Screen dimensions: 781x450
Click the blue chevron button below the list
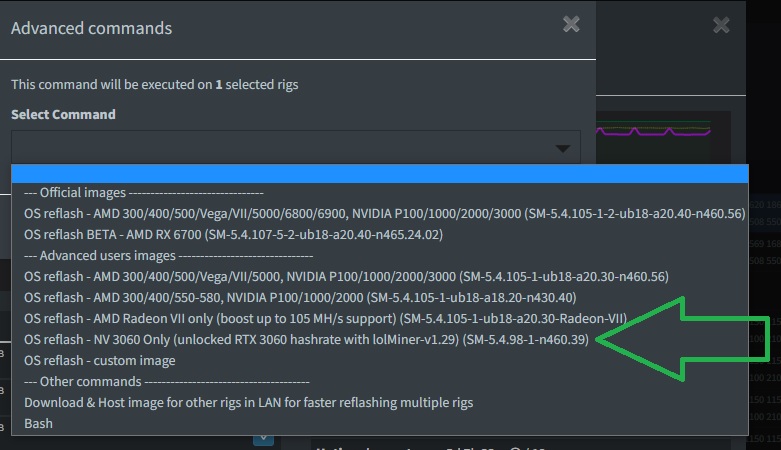[263, 440]
